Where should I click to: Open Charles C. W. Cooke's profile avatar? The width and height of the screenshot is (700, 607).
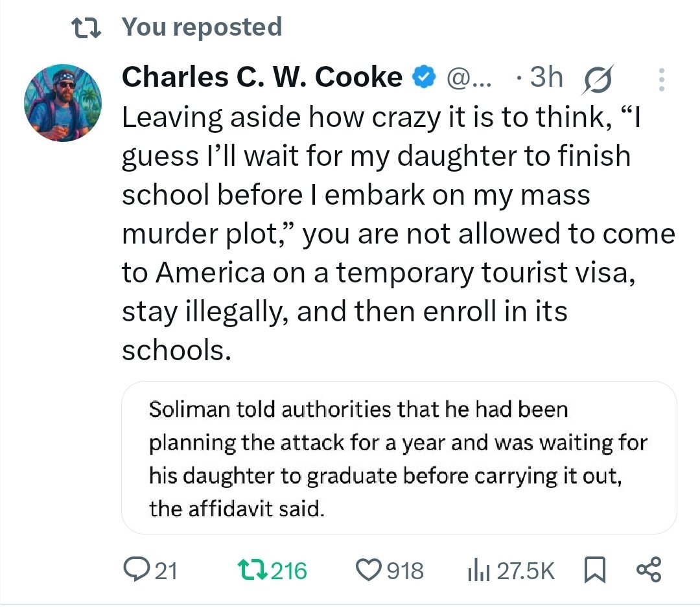(x=63, y=103)
